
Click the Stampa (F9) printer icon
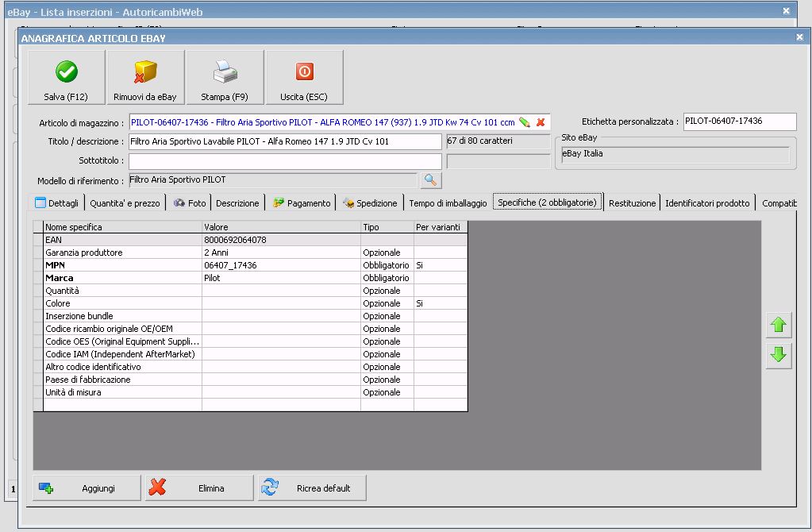[x=225, y=77]
